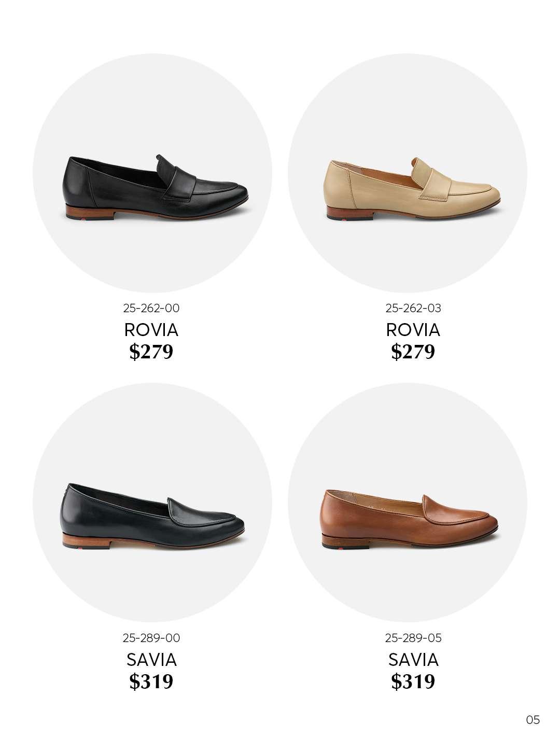The height and width of the screenshot is (752, 560).
Task: Click the $279 price under beige Rovia
Action: [413, 352]
